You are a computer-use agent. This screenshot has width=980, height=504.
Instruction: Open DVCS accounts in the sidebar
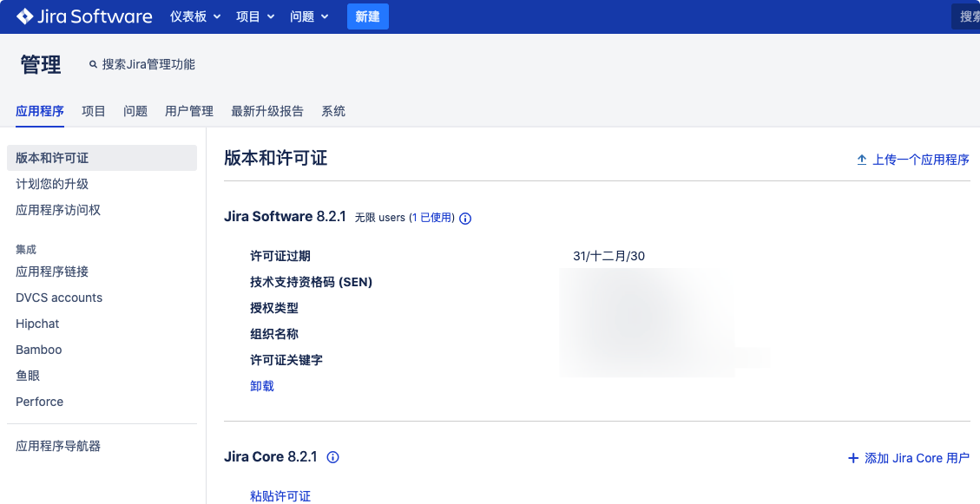[x=59, y=298]
